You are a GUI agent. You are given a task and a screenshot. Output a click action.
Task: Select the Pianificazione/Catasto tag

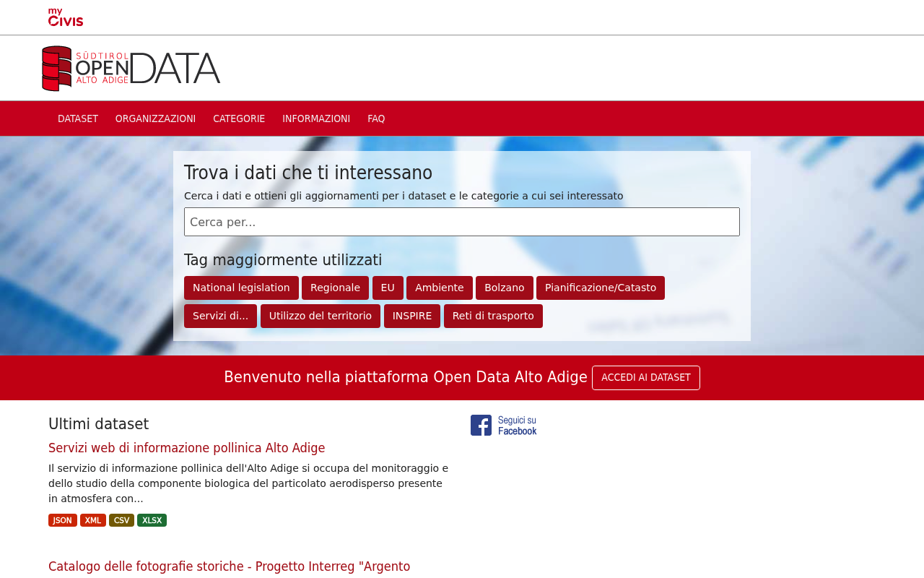[x=600, y=288]
